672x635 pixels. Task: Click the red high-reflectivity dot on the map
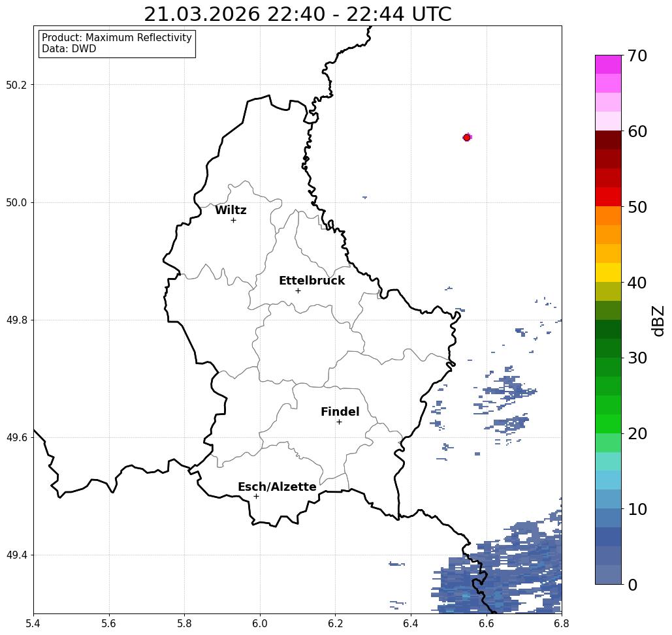pos(467,138)
